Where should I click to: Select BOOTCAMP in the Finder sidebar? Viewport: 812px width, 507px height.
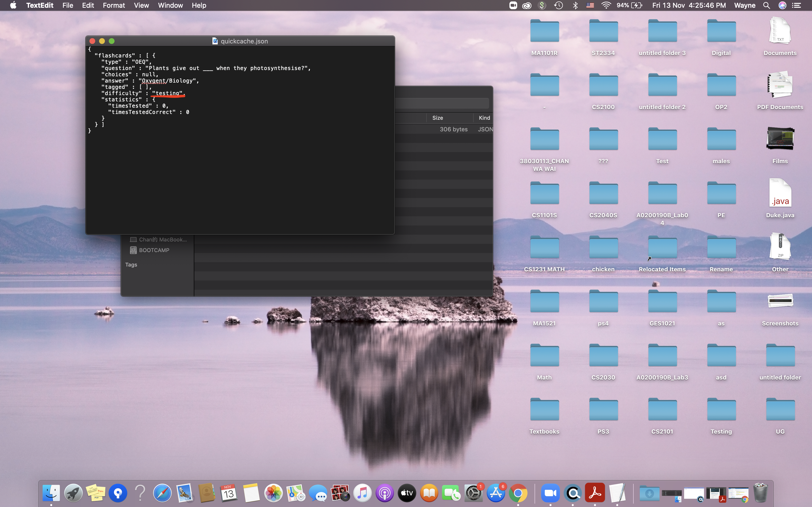click(x=154, y=250)
